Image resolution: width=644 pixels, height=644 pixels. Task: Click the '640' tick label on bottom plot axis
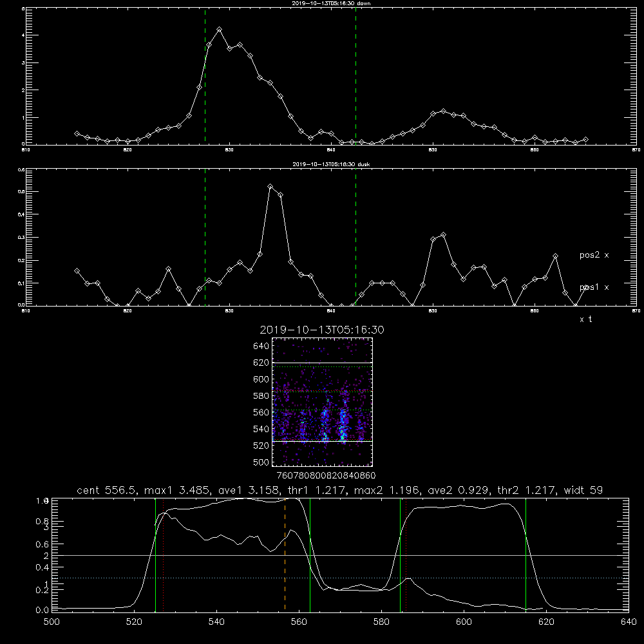pyautogui.click(x=629, y=622)
